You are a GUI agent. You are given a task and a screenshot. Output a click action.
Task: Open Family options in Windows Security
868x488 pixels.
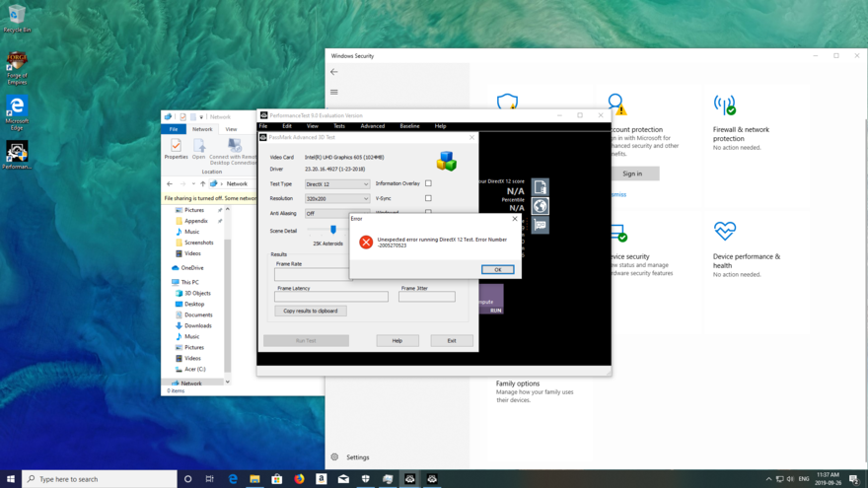tap(518, 383)
